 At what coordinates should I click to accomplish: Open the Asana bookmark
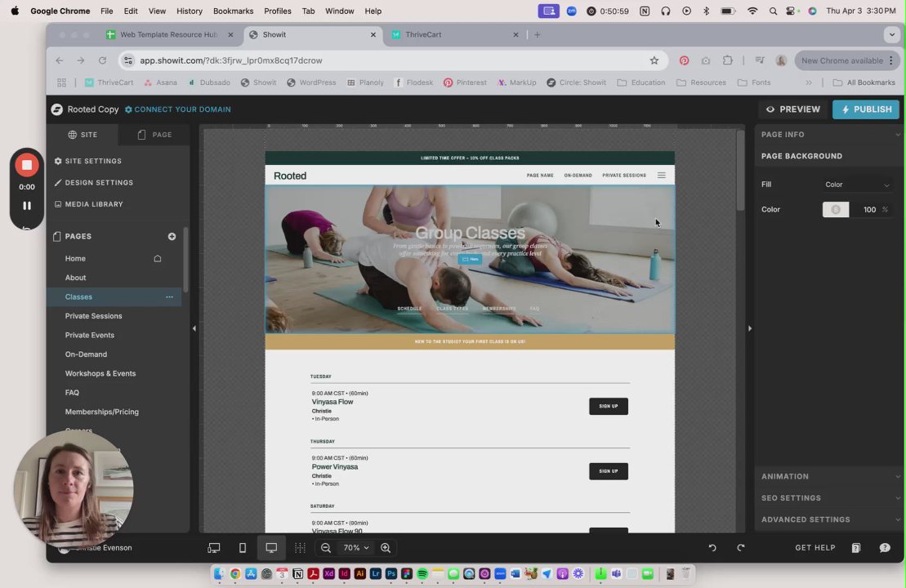click(161, 82)
